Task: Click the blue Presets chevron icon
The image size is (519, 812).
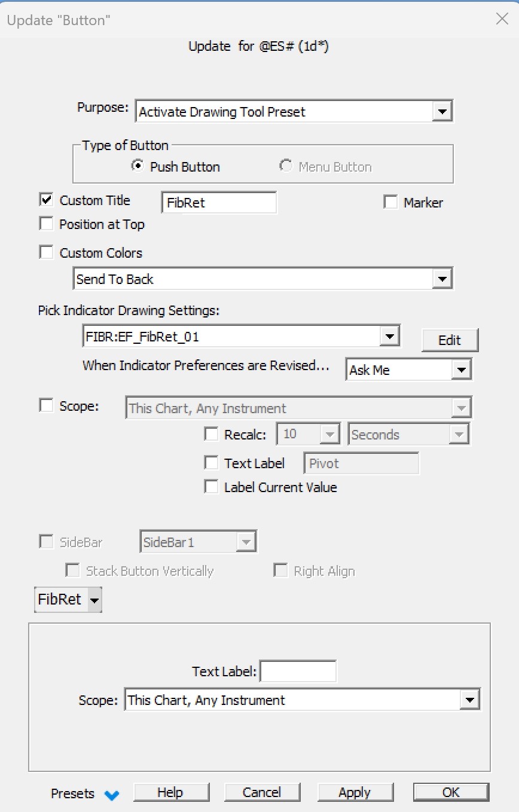Action: (111, 795)
